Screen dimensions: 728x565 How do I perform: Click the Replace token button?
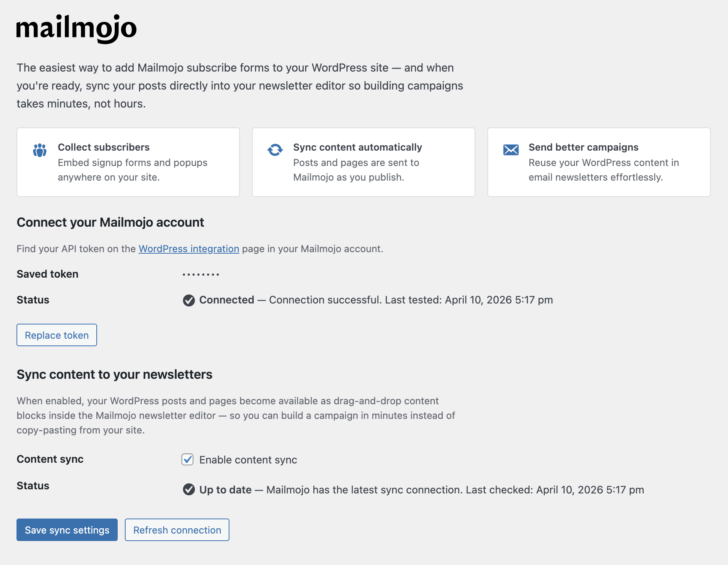point(57,335)
